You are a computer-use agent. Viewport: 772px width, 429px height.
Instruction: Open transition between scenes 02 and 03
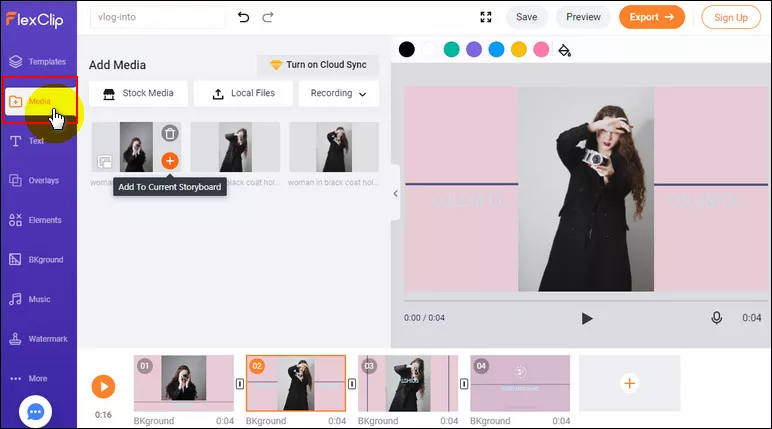tap(352, 384)
